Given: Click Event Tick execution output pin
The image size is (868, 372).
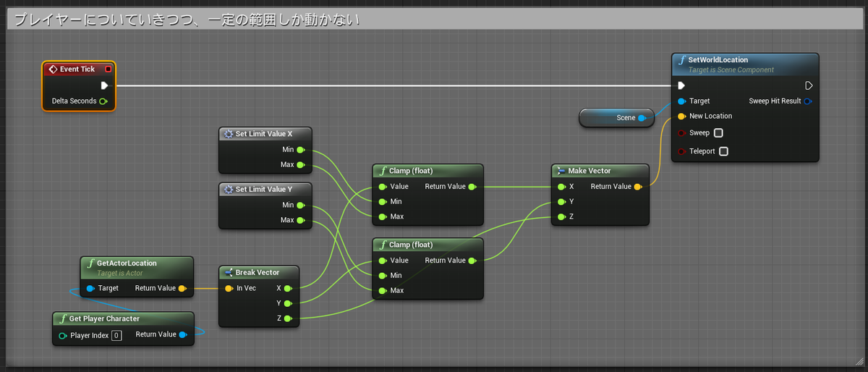Looking at the screenshot, I should tap(105, 85).
